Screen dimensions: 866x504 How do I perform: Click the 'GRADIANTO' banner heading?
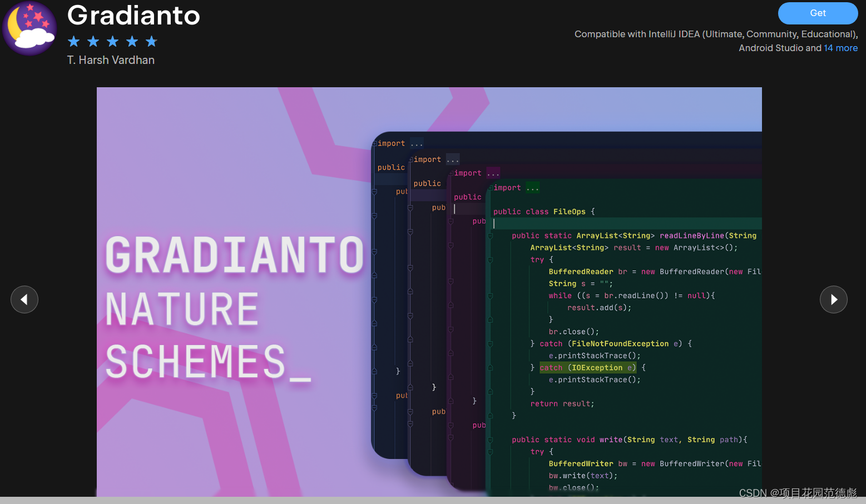[x=235, y=255]
